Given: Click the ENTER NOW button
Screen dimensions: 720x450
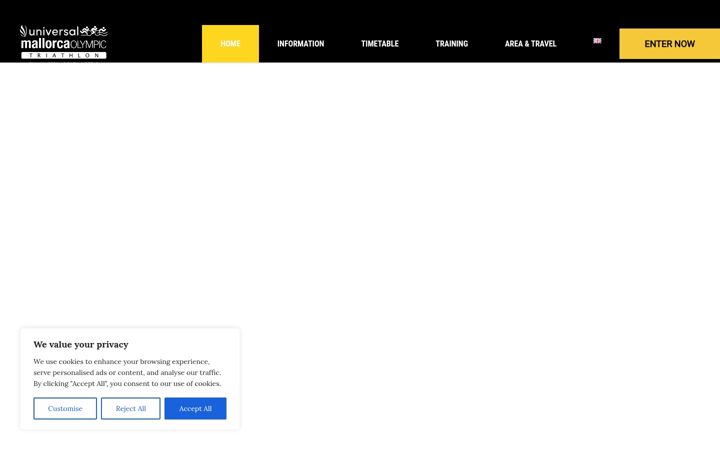Looking at the screenshot, I should [x=669, y=44].
